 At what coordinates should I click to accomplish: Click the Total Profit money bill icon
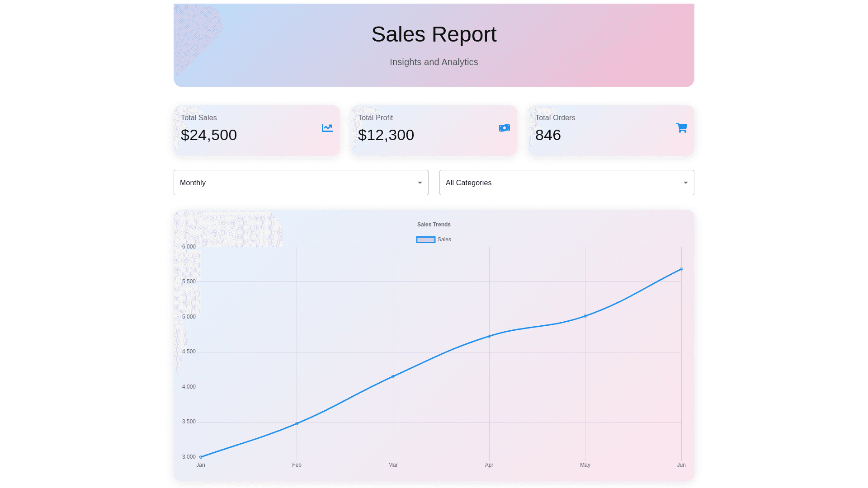[504, 128]
